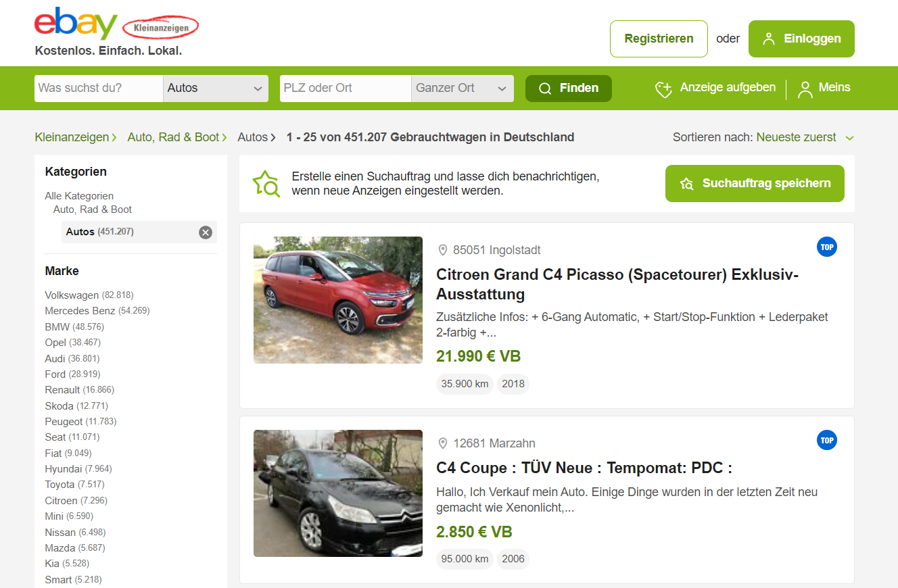Viewport: 898px width, 588px height.
Task: Open the Meins menu
Action: point(834,87)
